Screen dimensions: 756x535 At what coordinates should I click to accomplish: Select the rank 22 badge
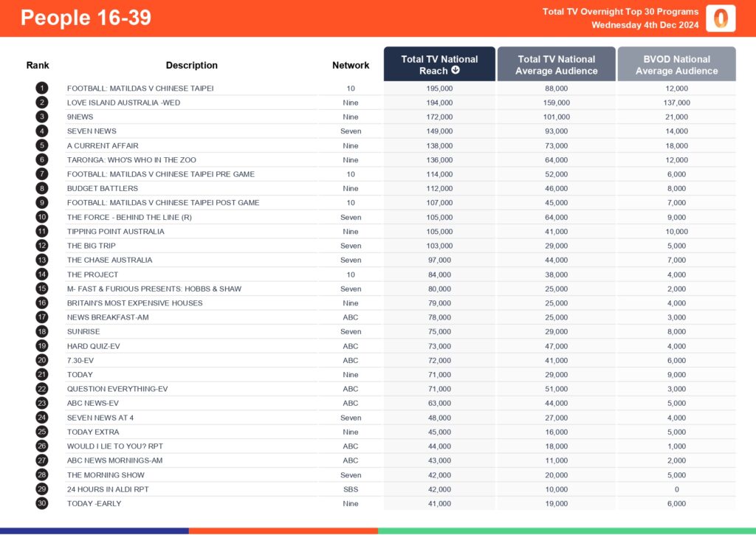42,389
